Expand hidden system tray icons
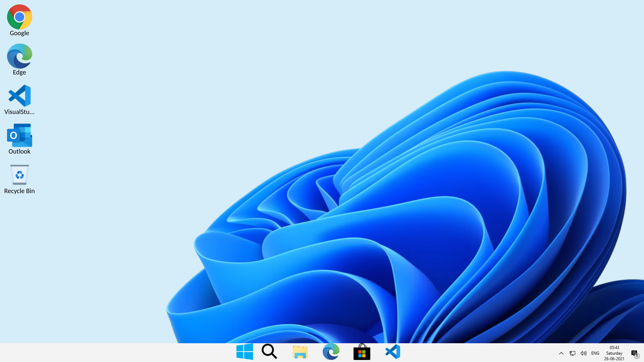The width and height of the screenshot is (644, 362). pyautogui.click(x=561, y=353)
